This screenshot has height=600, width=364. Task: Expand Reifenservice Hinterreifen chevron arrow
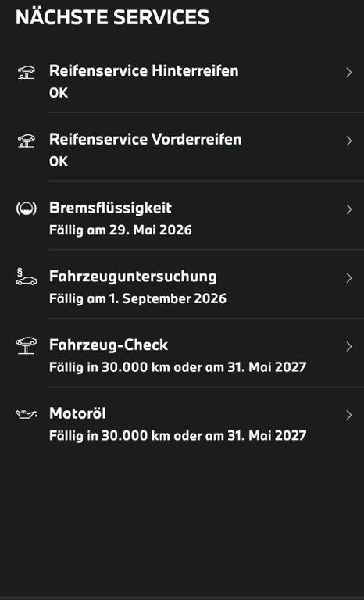348,73
